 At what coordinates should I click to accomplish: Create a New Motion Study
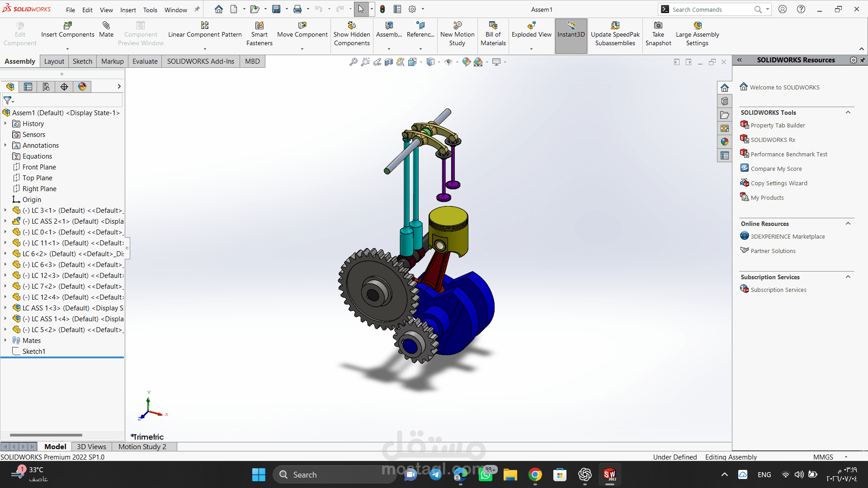click(x=457, y=33)
